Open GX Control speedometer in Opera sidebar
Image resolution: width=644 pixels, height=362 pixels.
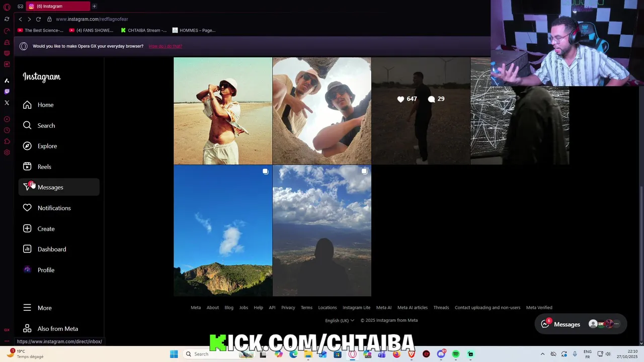pyautogui.click(x=7, y=31)
